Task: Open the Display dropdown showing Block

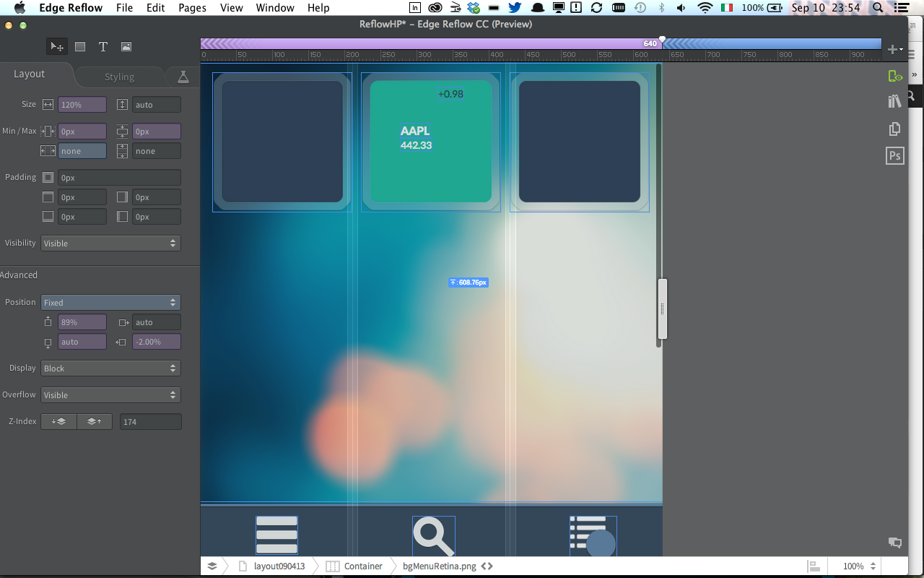Action: coord(110,368)
